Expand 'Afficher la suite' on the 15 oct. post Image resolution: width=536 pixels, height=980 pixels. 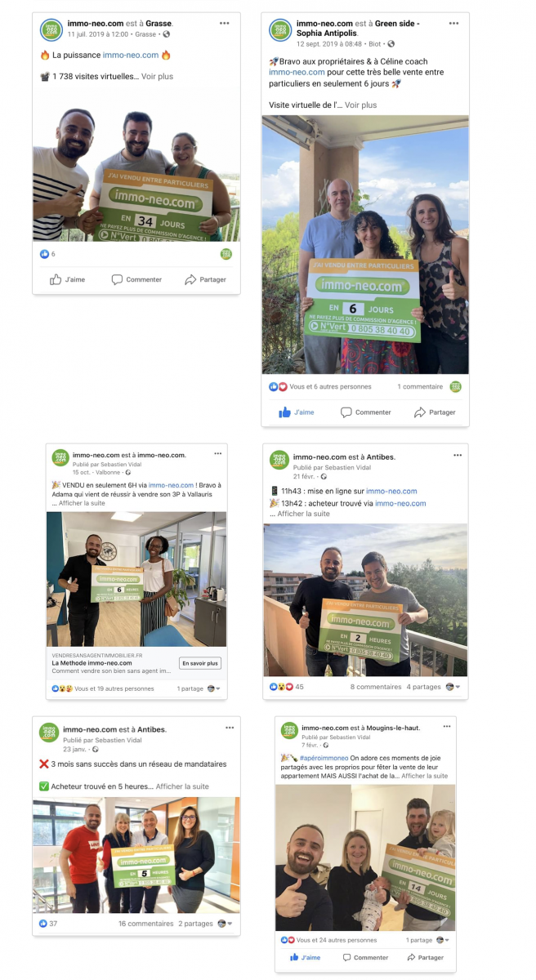pyautogui.click(x=82, y=503)
